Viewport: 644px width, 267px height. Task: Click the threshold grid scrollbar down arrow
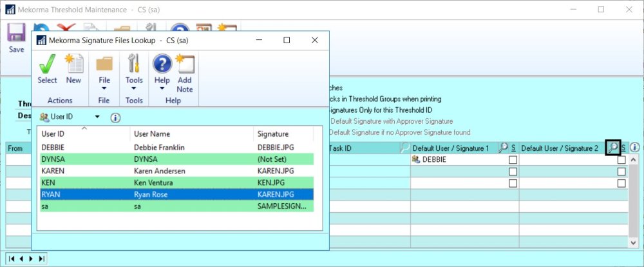click(634, 243)
